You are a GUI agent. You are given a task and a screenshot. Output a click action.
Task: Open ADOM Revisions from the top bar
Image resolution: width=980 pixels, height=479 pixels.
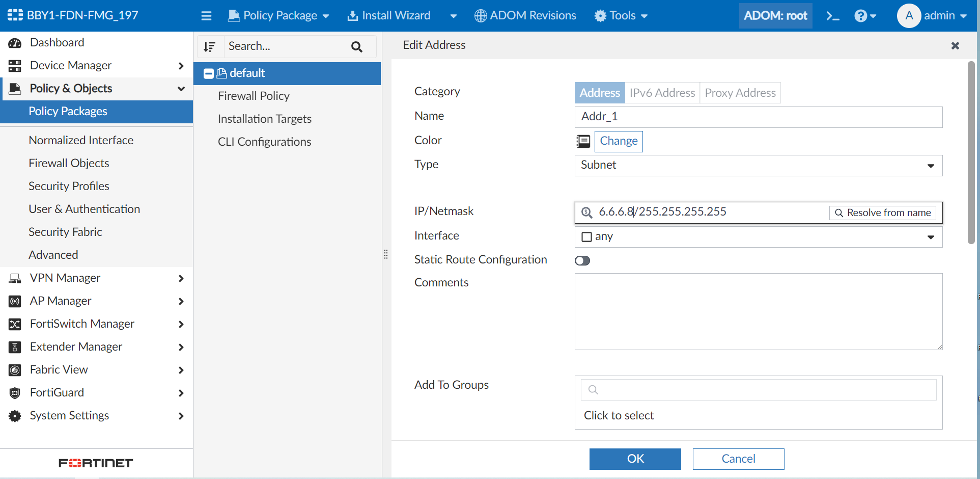[x=525, y=15]
